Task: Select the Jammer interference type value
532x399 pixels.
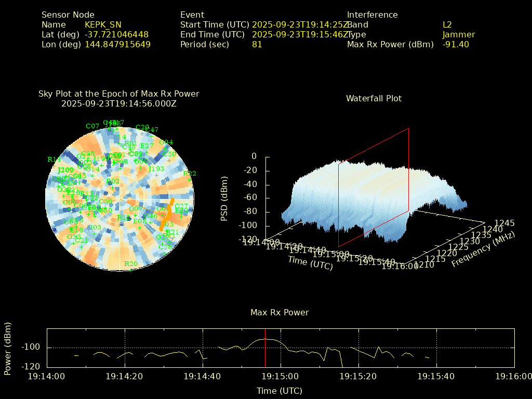Action: click(x=459, y=34)
